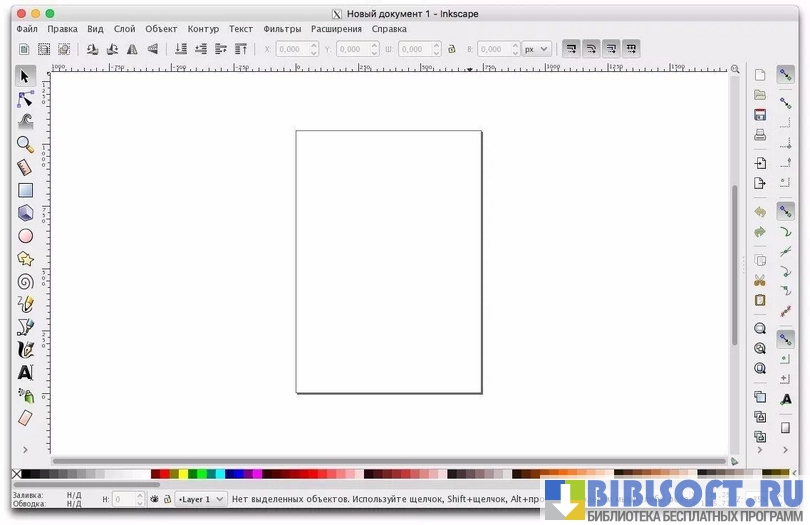810x525 pixels.
Task: Open the px units dropdown
Action: point(537,48)
